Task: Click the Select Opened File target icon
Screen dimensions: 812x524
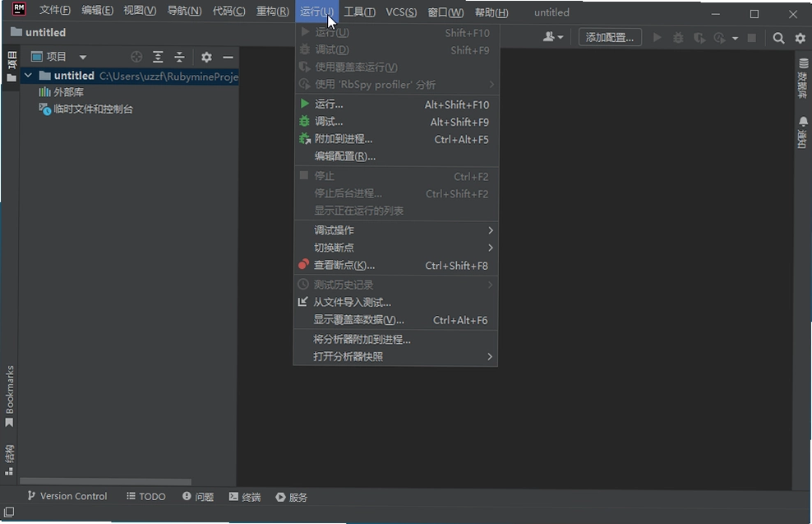Action: point(136,57)
